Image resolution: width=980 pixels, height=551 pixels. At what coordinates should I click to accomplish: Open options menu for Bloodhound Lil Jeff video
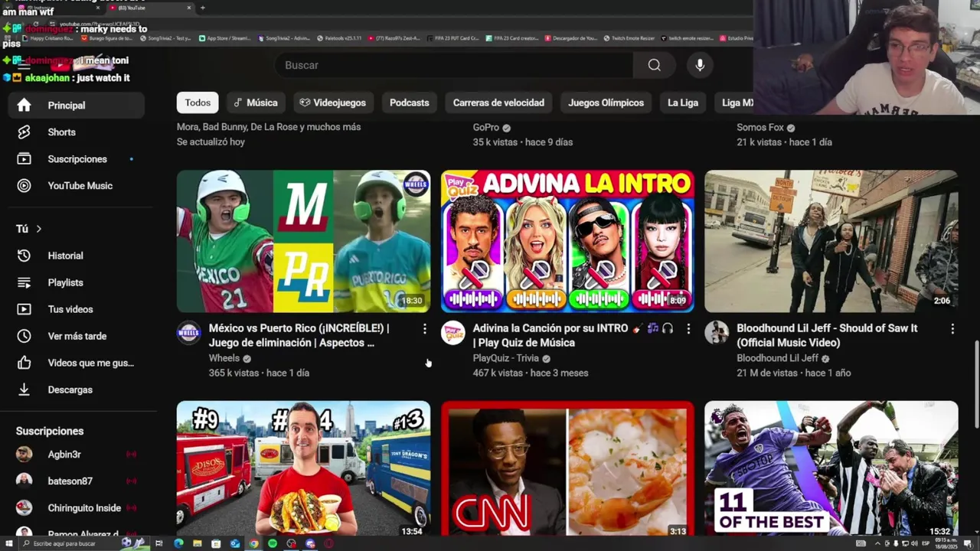[x=952, y=329]
